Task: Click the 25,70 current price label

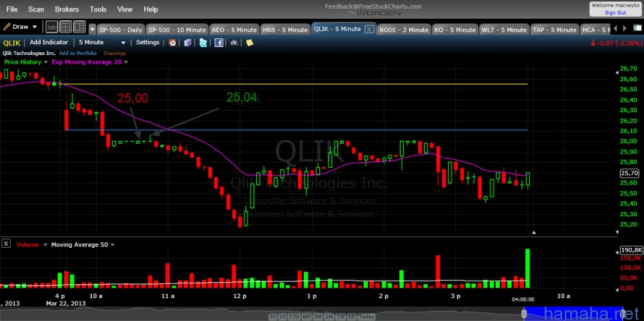Action: [x=629, y=173]
